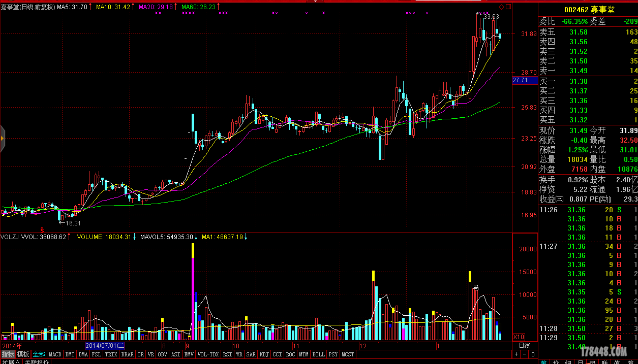Image resolution: width=638 pixels, height=364 pixels.
Task: Click the 11:27 trade tick row
Action: [588, 246]
